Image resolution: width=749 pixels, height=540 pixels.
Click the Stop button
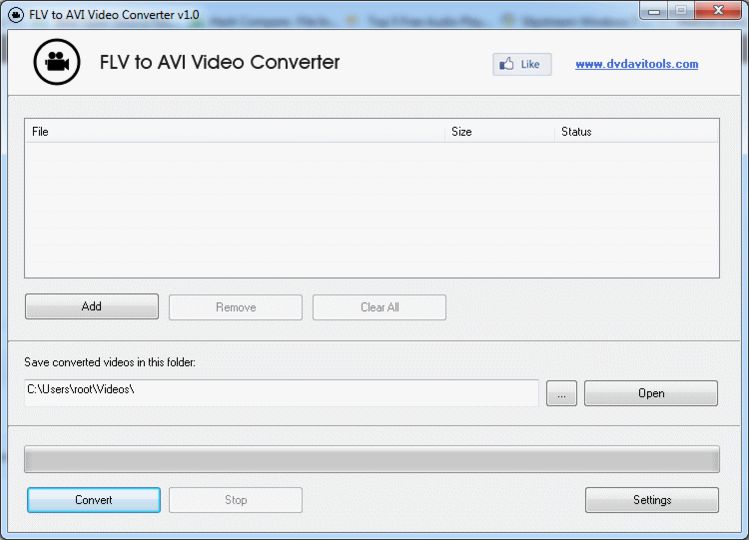[x=235, y=500]
